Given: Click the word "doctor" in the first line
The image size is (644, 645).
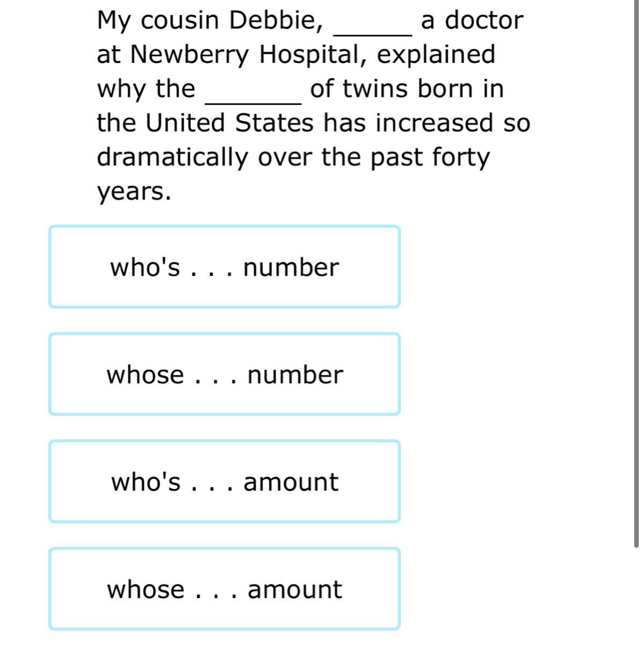Looking at the screenshot, I should point(483,20).
